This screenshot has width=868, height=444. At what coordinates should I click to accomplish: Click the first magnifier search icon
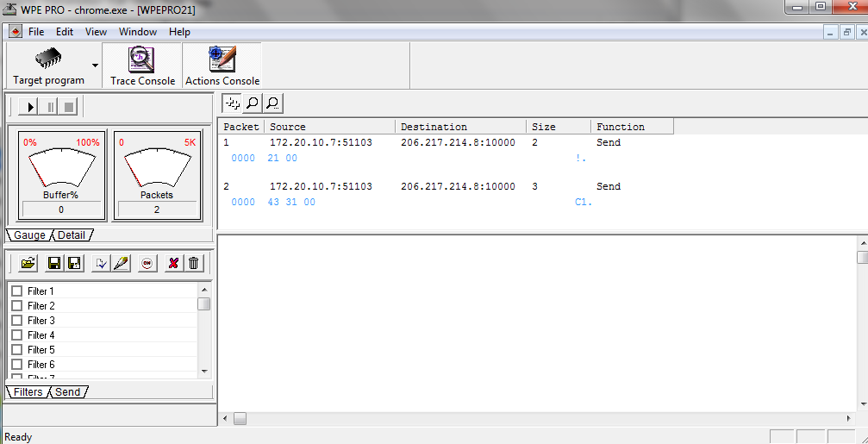click(x=252, y=103)
